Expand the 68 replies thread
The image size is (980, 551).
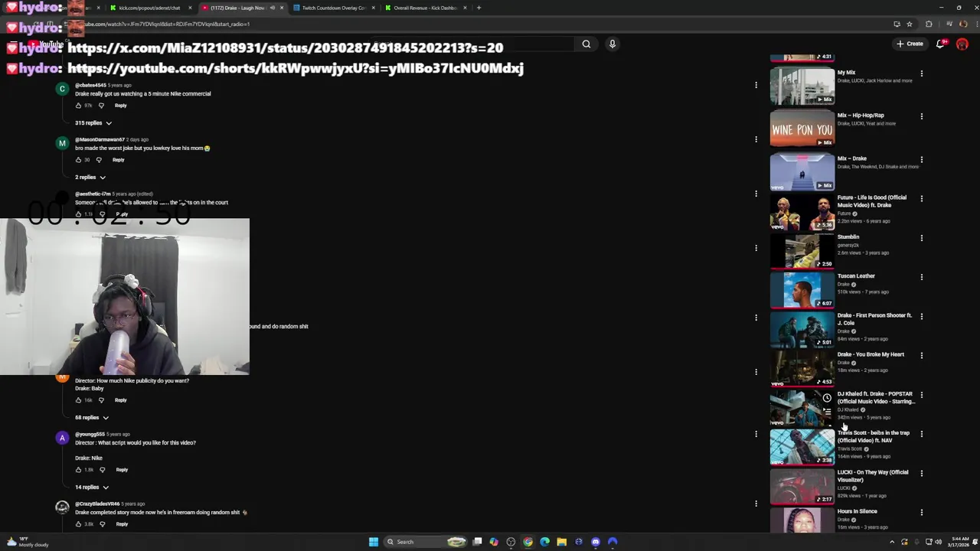91,418
